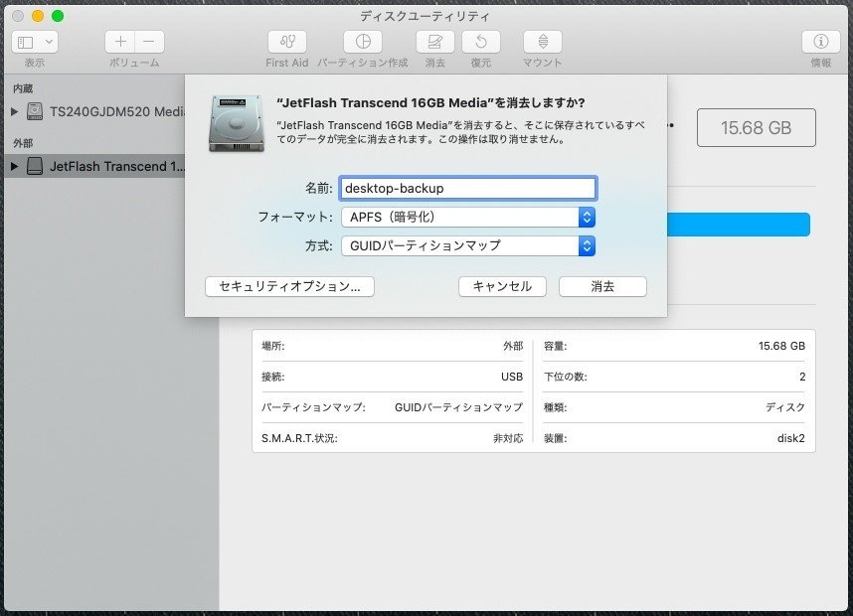Remove a volume with the minus button
This screenshot has width=853, height=616.
pos(149,42)
